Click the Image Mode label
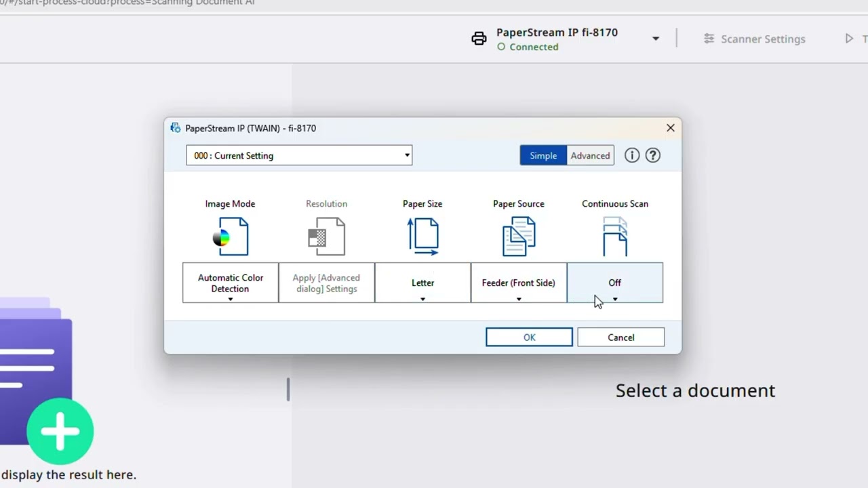This screenshot has width=868, height=488. coord(230,203)
